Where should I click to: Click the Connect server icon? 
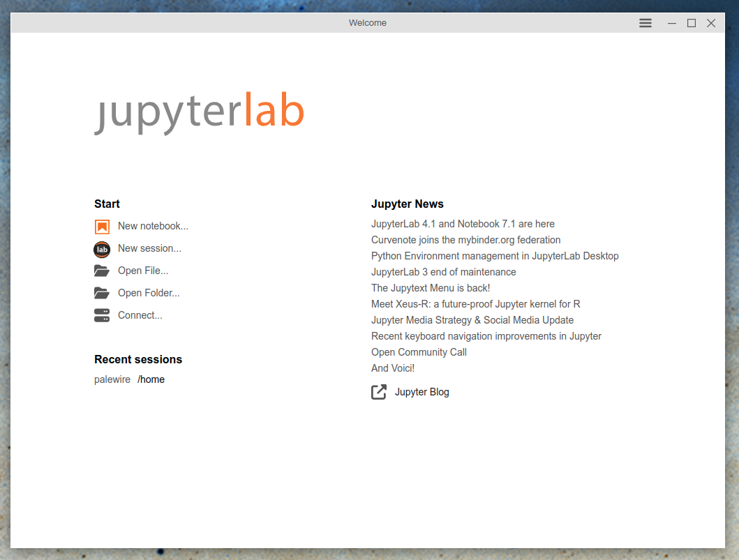coord(102,315)
